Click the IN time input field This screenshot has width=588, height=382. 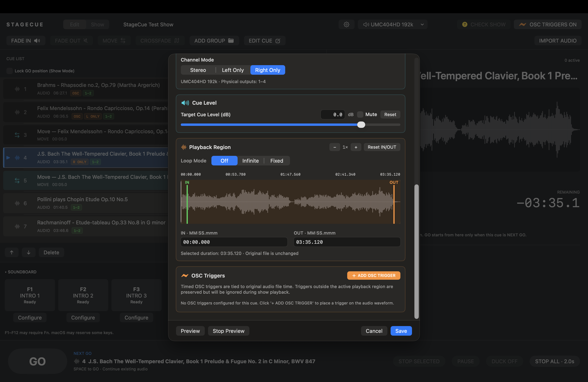234,242
